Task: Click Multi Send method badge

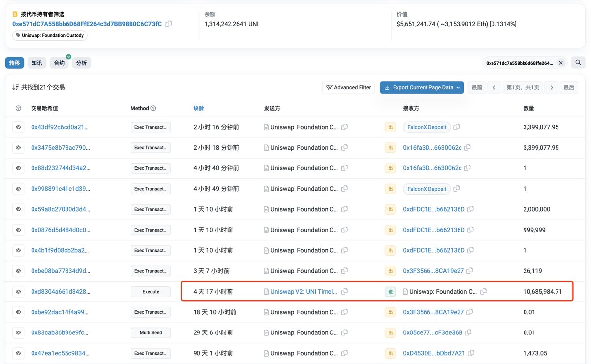Action: (x=151, y=332)
